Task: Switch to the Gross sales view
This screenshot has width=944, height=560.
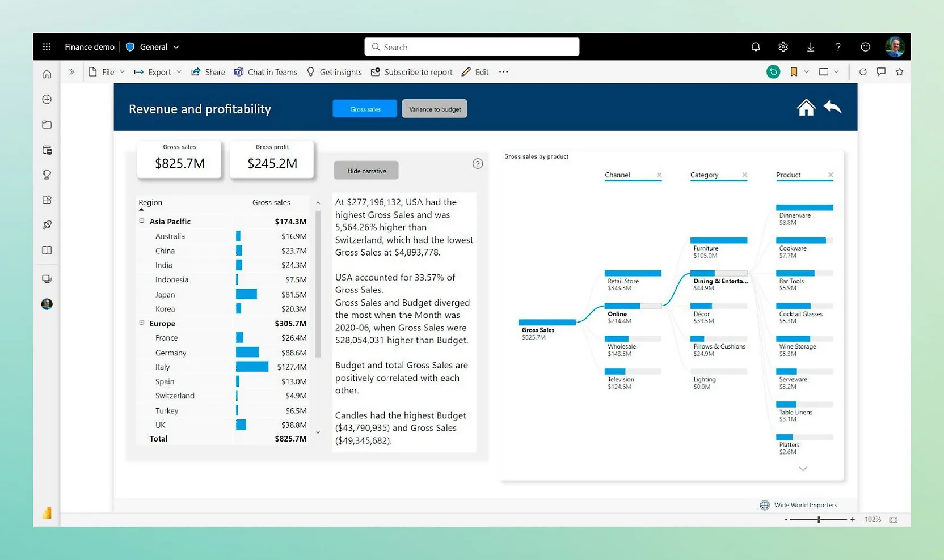Action: click(x=365, y=109)
